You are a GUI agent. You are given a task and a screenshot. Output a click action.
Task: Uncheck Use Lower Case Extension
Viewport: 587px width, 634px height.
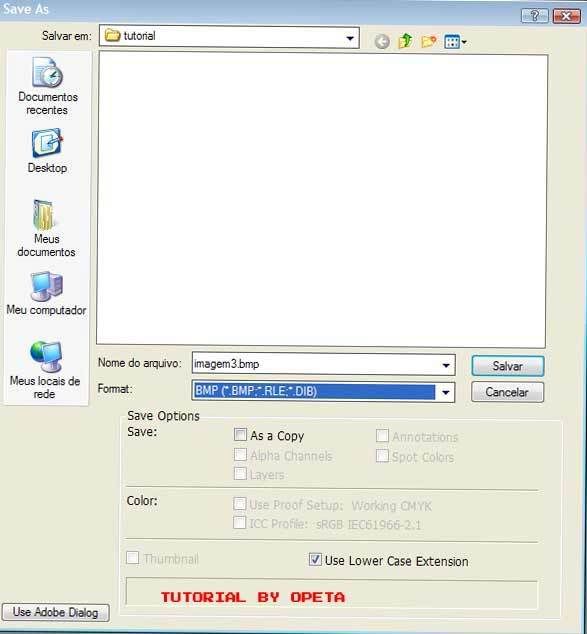315,560
